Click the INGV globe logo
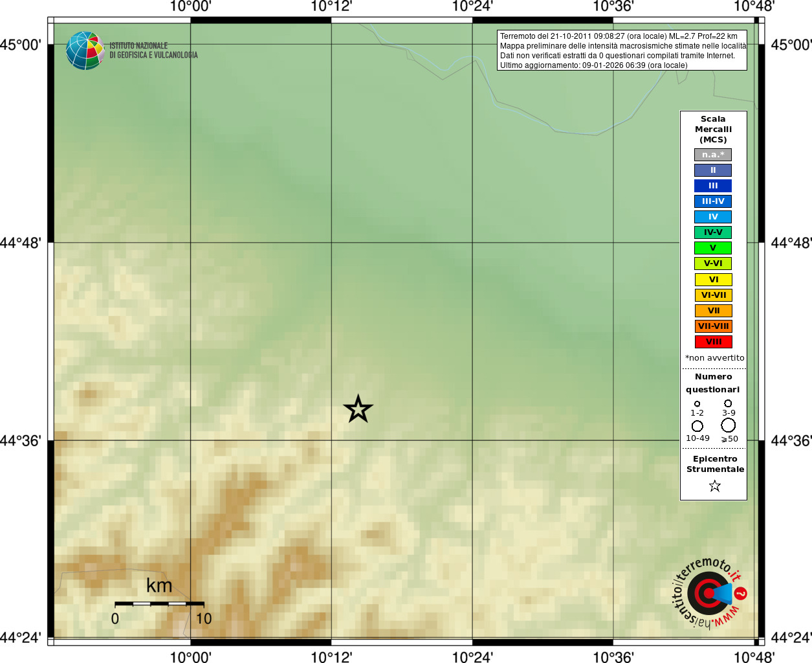This screenshot has width=812, height=663. coord(85,51)
